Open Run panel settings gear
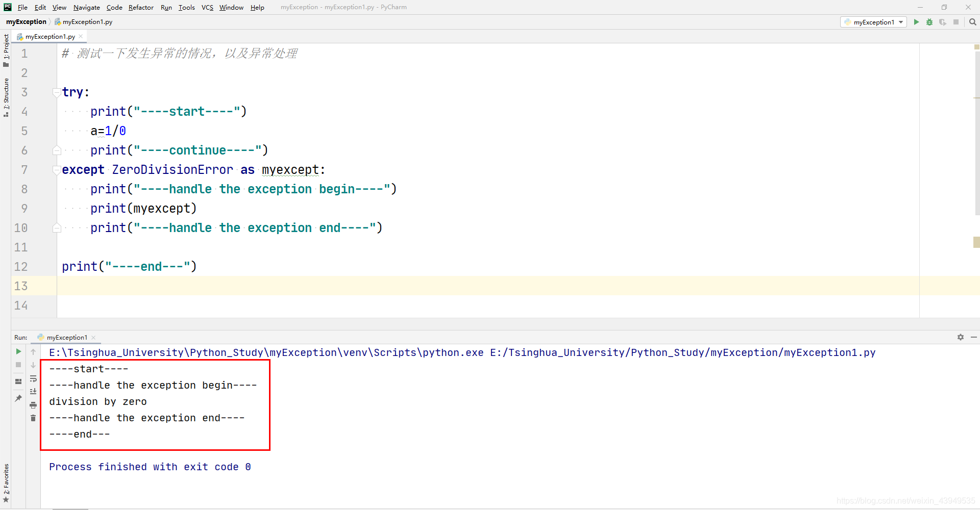This screenshot has height=510, width=980. 961,337
